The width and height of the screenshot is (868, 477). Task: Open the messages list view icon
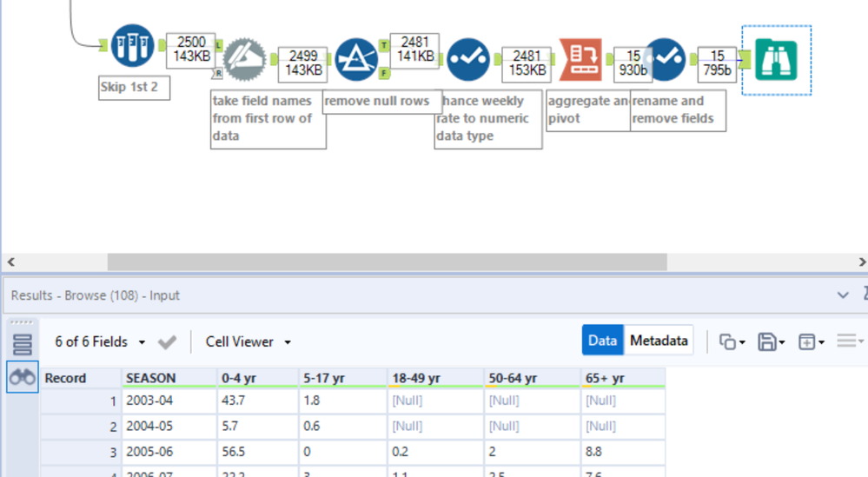[22, 345]
